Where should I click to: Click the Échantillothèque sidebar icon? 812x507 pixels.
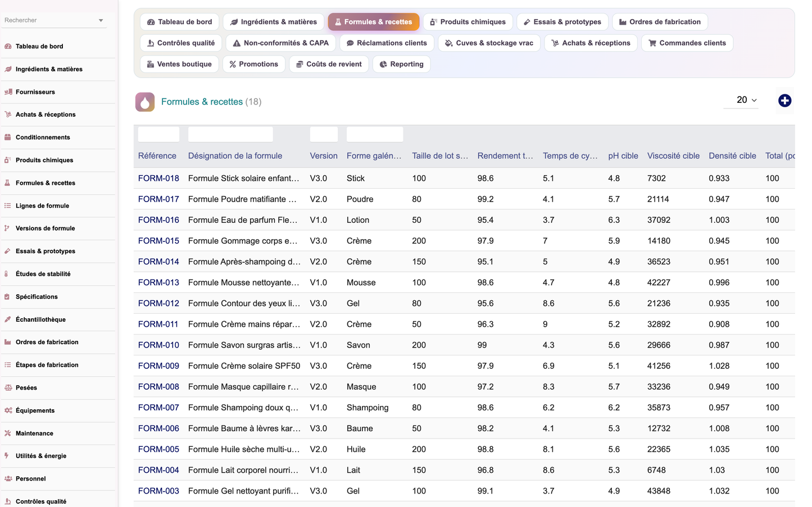coord(8,319)
